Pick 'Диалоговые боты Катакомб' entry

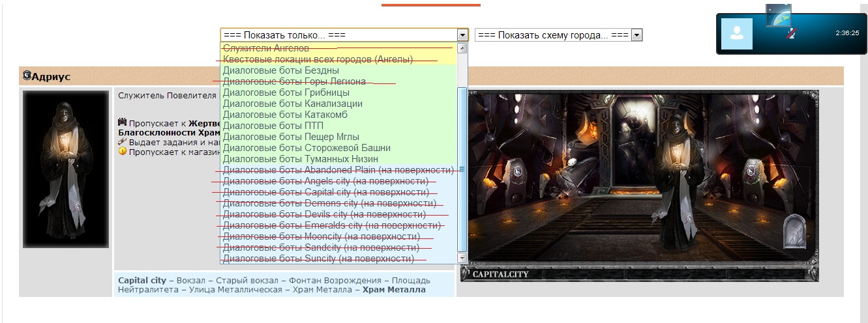(340, 115)
